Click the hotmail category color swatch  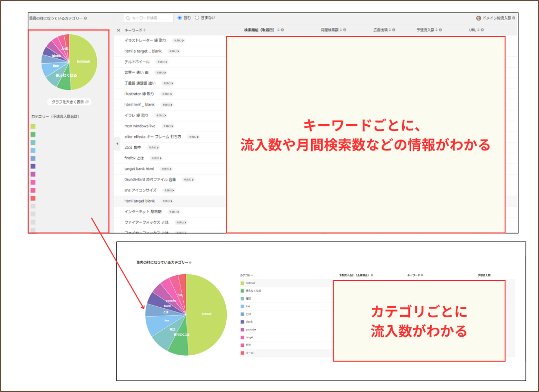coord(242,282)
